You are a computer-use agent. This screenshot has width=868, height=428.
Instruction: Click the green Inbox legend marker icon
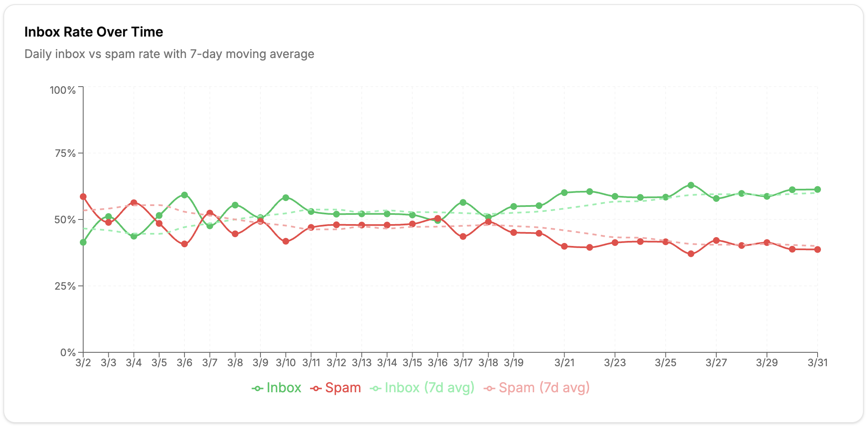tap(257, 388)
